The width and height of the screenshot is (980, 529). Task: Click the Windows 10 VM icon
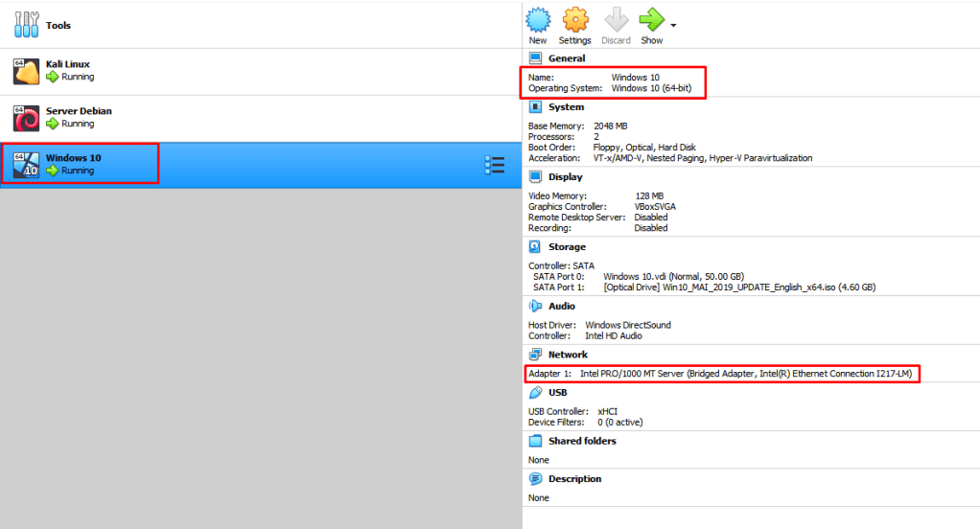(26, 165)
